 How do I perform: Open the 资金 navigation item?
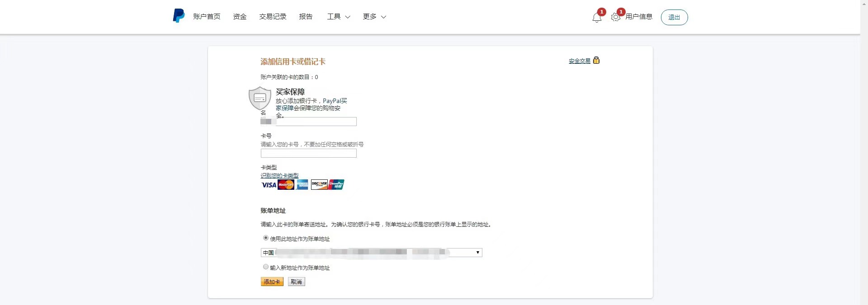click(240, 17)
